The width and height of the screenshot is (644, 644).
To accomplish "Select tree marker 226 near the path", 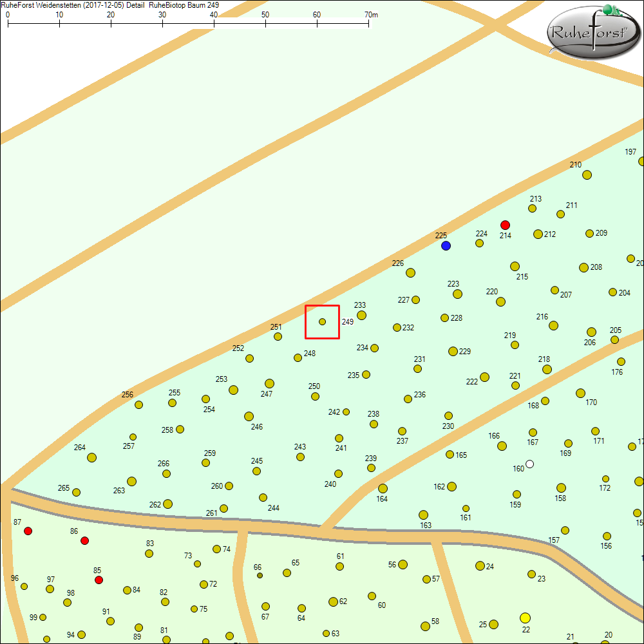I will pos(410,272).
